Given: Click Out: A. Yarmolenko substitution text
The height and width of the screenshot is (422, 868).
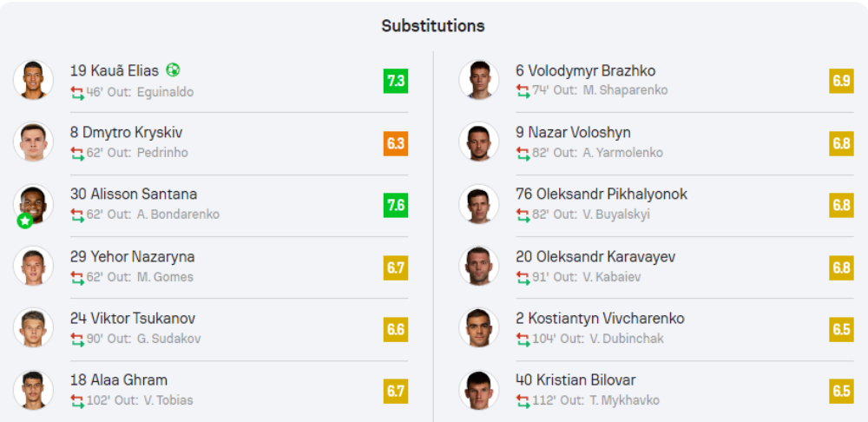Looking at the screenshot, I should pyautogui.click(x=608, y=153).
